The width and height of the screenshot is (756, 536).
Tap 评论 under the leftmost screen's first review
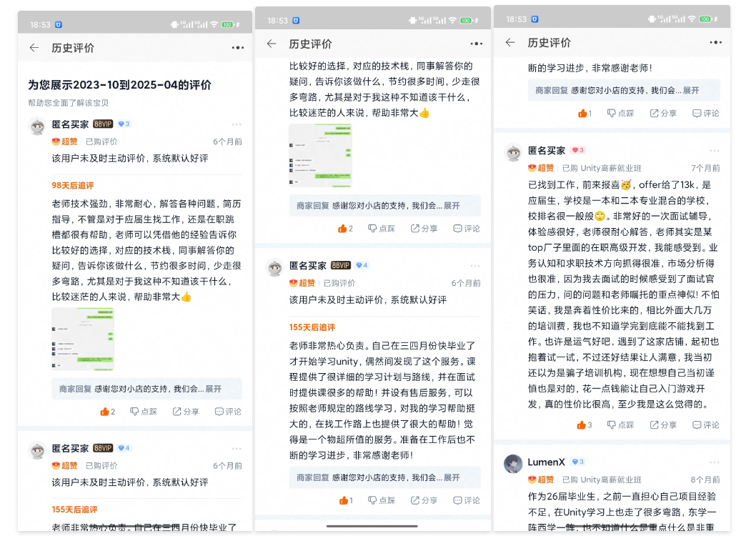(x=228, y=412)
